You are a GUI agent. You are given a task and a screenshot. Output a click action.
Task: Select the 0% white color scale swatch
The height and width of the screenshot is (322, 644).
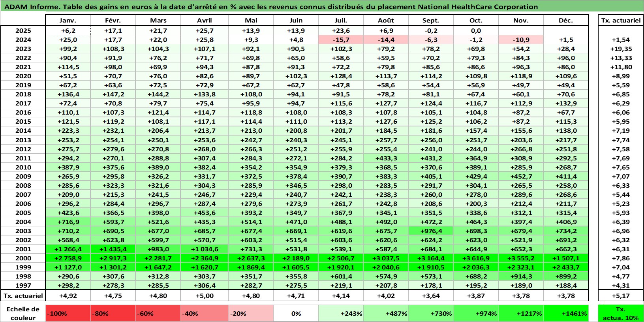click(x=296, y=313)
